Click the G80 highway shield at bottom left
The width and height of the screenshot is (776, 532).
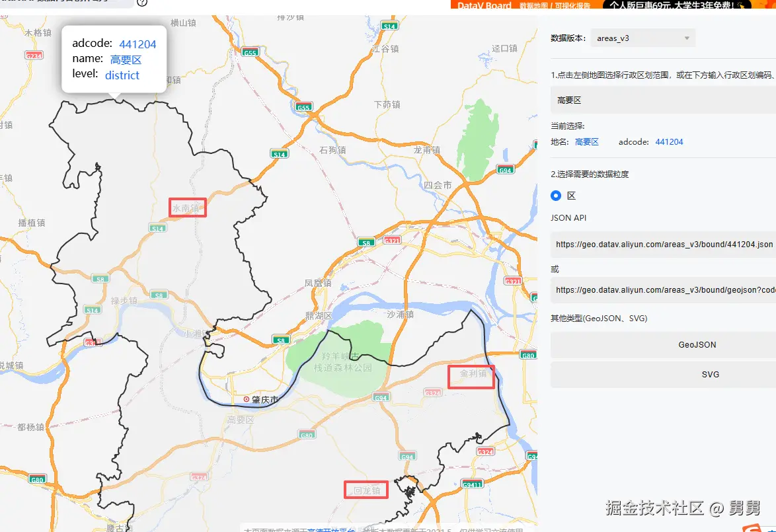point(36,479)
